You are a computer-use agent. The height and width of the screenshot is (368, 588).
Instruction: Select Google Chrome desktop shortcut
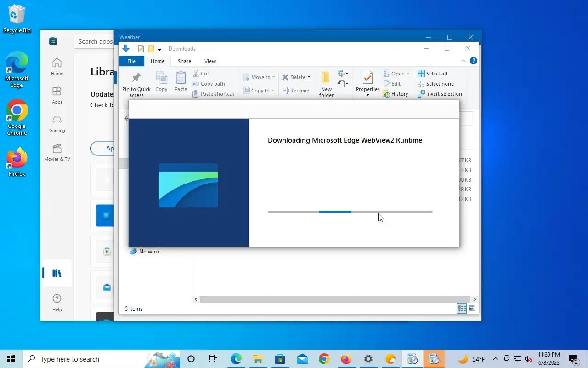17,118
